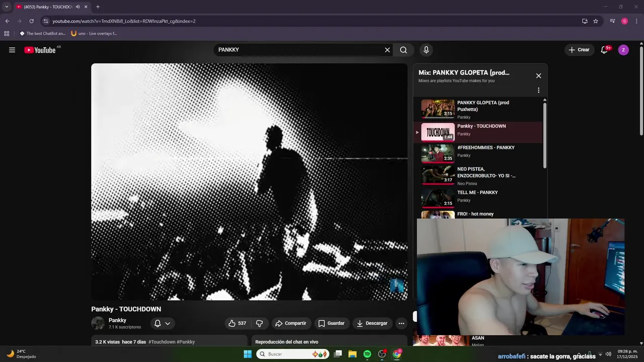
Task: Switch to Chrome taskbar icon
Action: [x=397, y=354]
